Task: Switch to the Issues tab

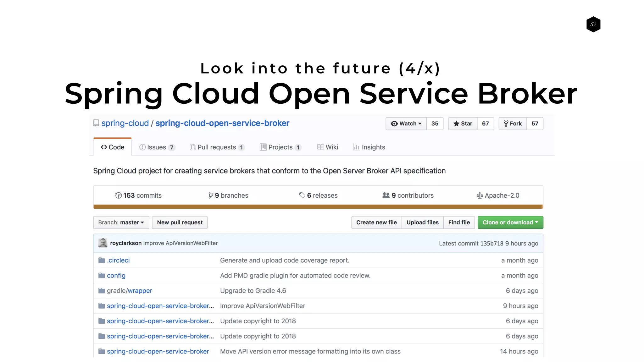Action: click(157, 147)
